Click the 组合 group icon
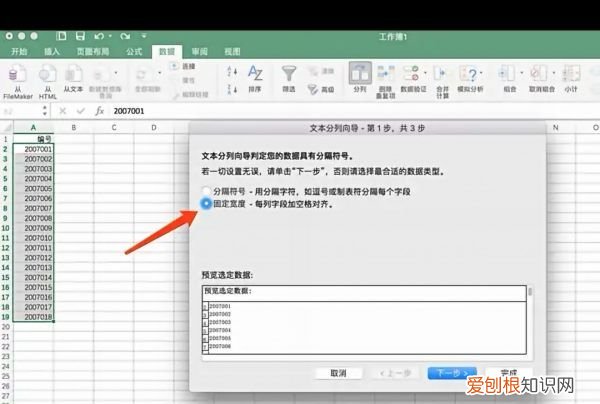Screen dimensions: 600x404 click(x=508, y=73)
